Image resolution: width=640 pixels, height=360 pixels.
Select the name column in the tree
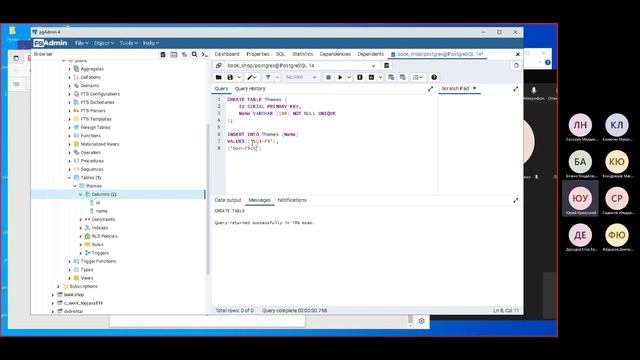pos(101,211)
